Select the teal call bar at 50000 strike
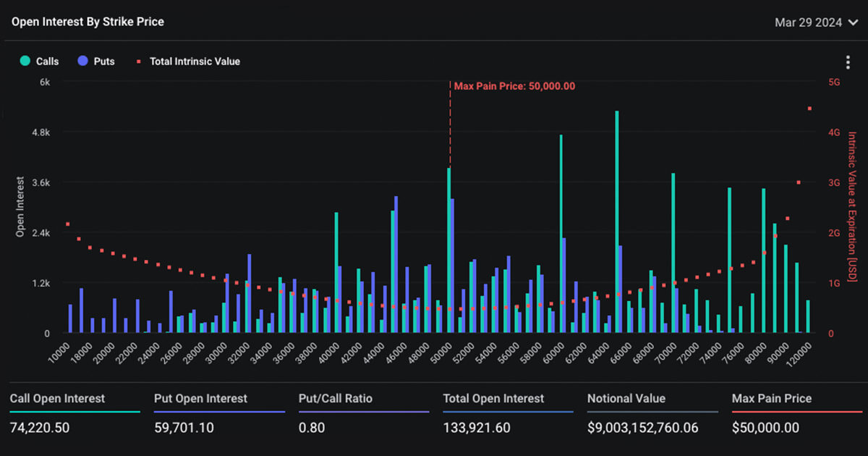868x456 pixels. (x=449, y=250)
